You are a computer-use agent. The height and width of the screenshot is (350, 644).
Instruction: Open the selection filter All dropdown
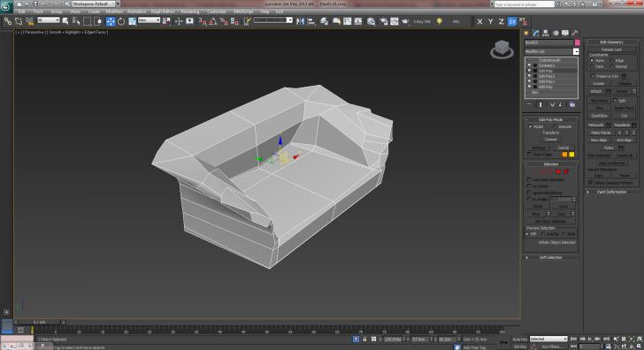[x=49, y=20]
